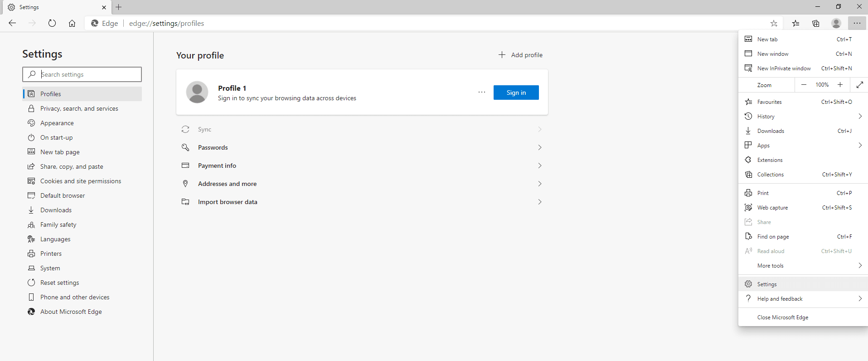
Task: Refresh the page with reload icon
Action: (52, 24)
